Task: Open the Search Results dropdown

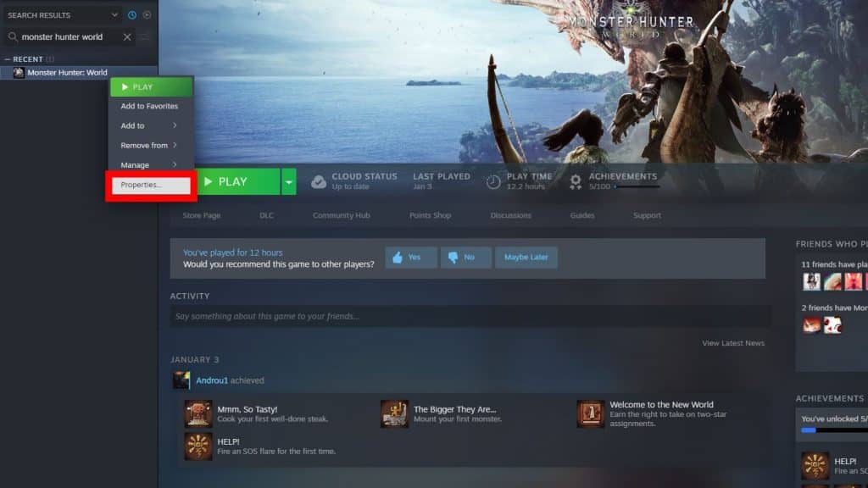Action: click(114, 15)
